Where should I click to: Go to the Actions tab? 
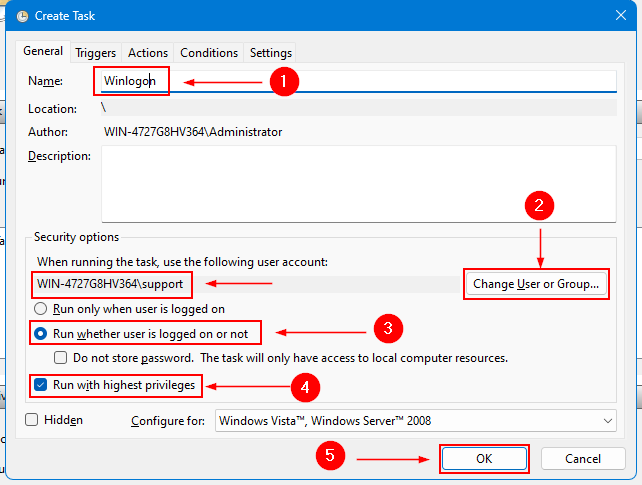(148, 53)
